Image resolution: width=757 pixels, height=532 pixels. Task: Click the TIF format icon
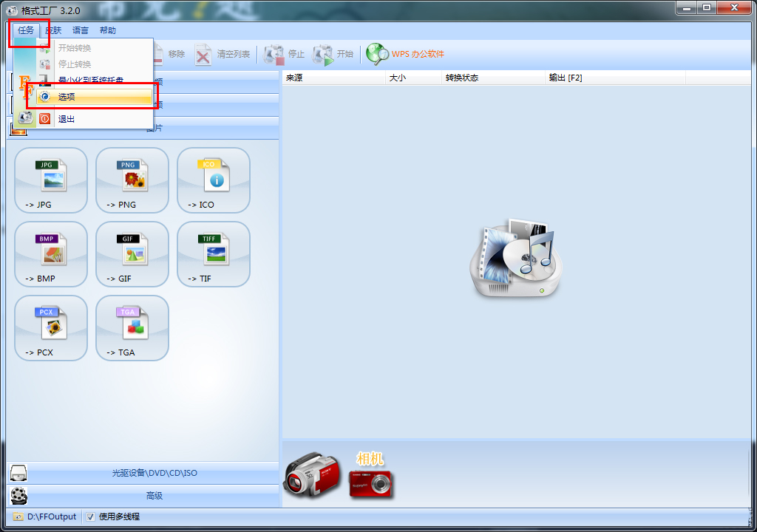click(214, 253)
